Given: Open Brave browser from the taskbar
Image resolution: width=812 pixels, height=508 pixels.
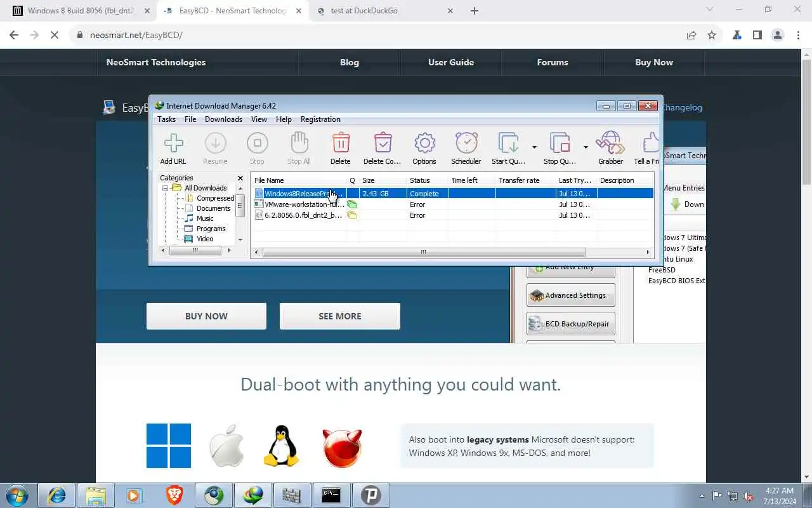Looking at the screenshot, I should tap(174, 495).
